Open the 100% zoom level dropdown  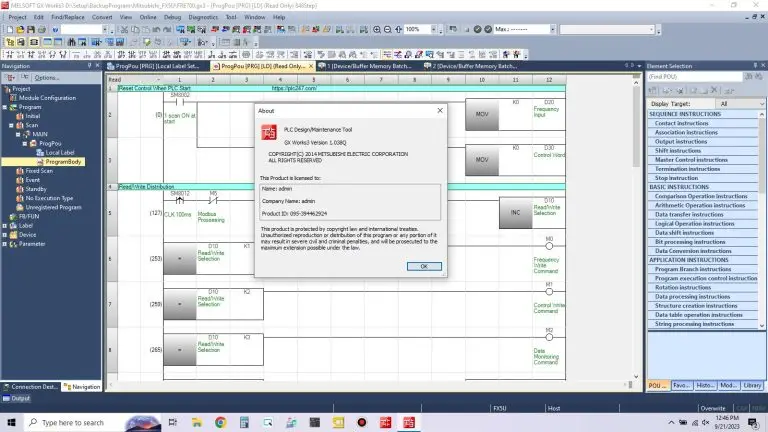point(433,29)
